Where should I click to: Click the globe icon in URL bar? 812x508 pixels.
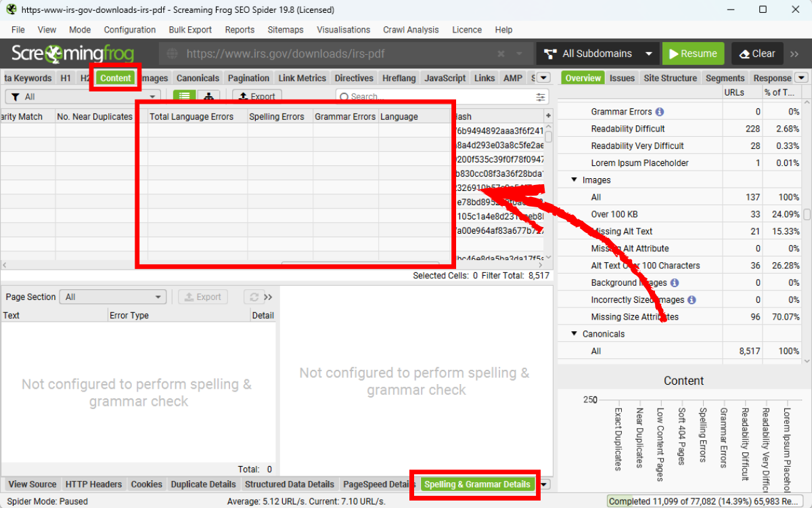(x=172, y=54)
